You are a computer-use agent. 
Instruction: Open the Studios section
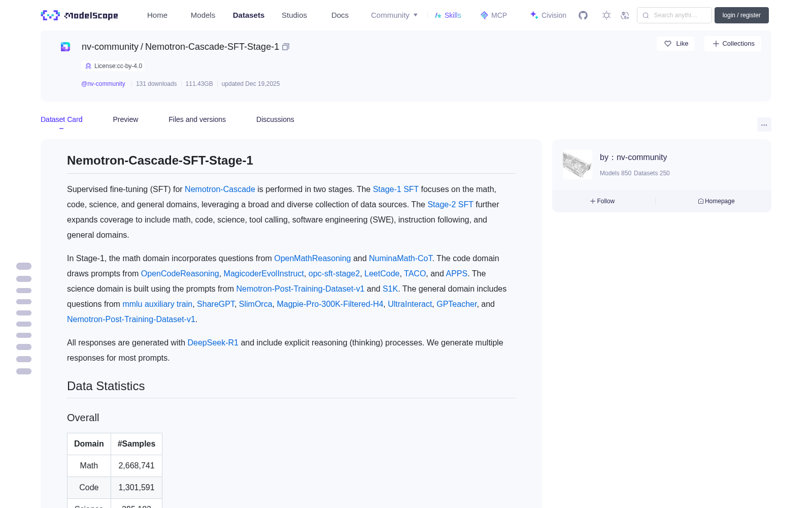(294, 15)
